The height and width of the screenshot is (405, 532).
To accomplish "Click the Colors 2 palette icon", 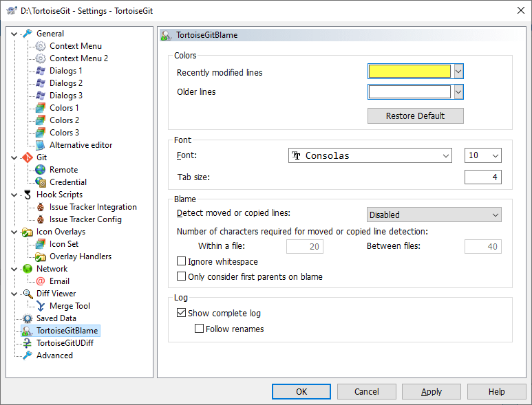I will tap(41, 120).
